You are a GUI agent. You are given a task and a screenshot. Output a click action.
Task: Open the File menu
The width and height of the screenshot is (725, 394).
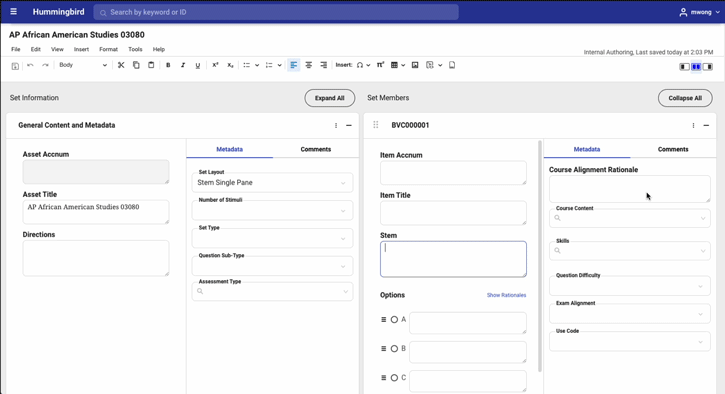(x=16, y=49)
